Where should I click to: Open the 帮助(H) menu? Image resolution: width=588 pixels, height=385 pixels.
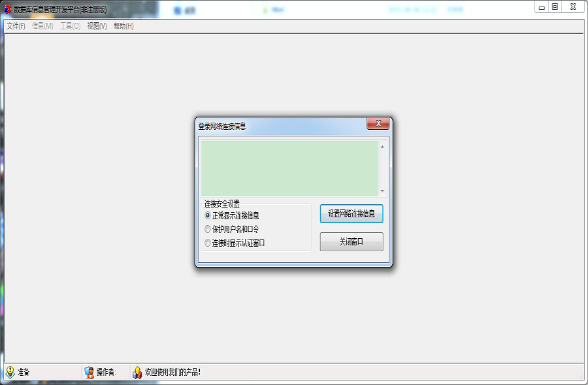123,26
